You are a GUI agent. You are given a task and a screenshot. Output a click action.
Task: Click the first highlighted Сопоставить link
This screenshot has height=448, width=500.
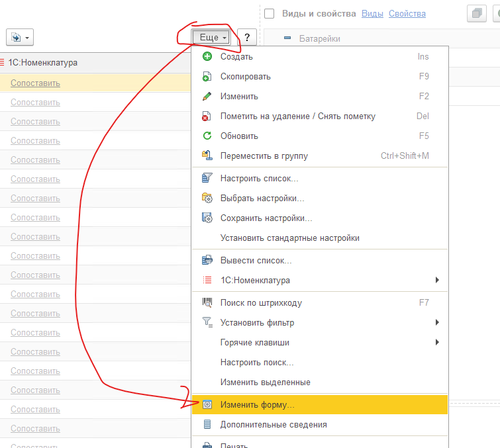click(35, 83)
